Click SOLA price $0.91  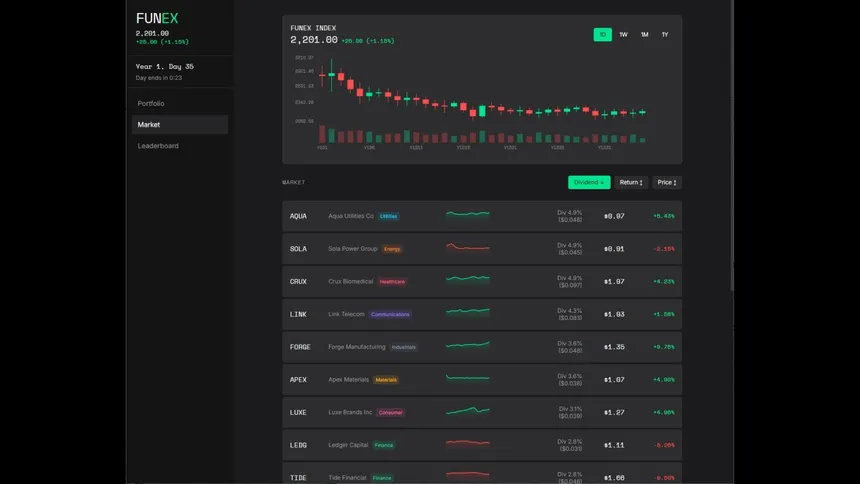pos(614,249)
